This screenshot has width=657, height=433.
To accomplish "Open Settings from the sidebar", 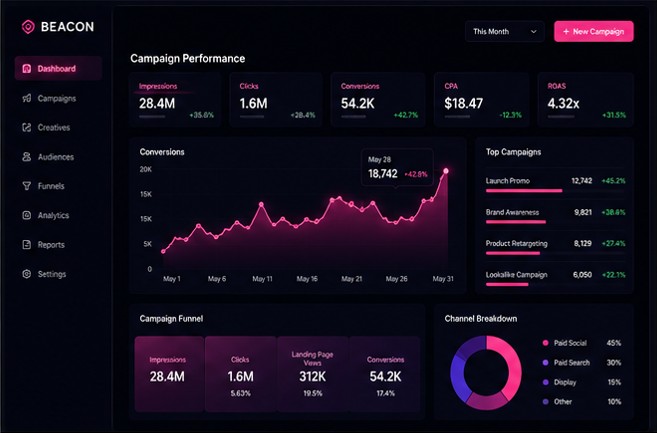I will [58, 274].
